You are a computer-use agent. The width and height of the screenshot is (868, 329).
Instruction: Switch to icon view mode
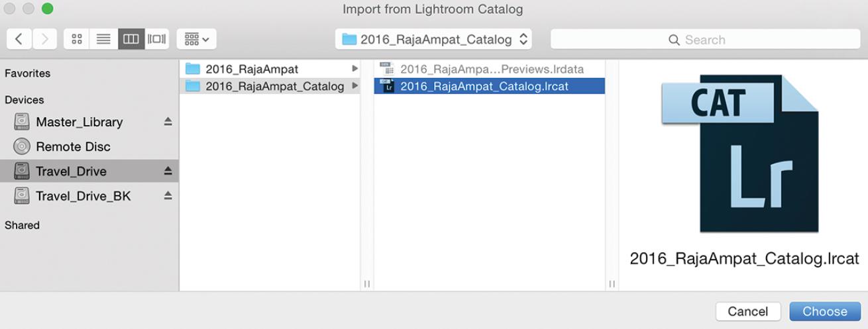click(x=77, y=39)
